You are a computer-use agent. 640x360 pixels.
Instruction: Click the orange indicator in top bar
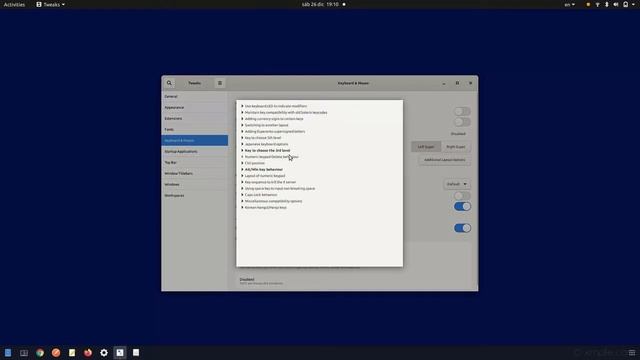click(x=588, y=4)
